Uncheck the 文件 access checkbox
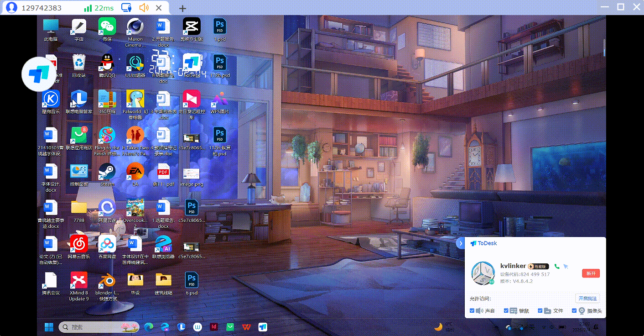The height and width of the screenshot is (336, 644). point(540,311)
